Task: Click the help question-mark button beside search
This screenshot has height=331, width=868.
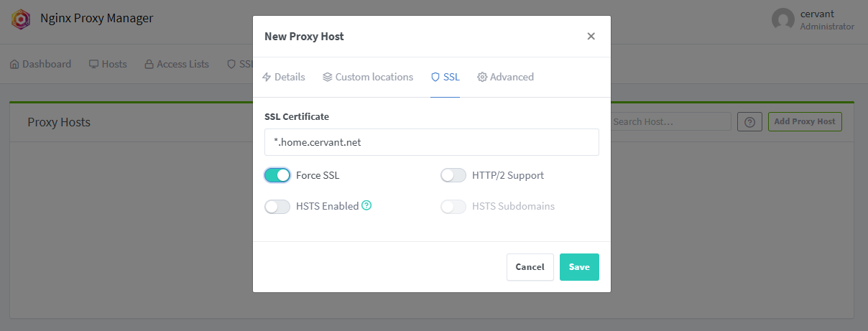Action: point(749,121)
